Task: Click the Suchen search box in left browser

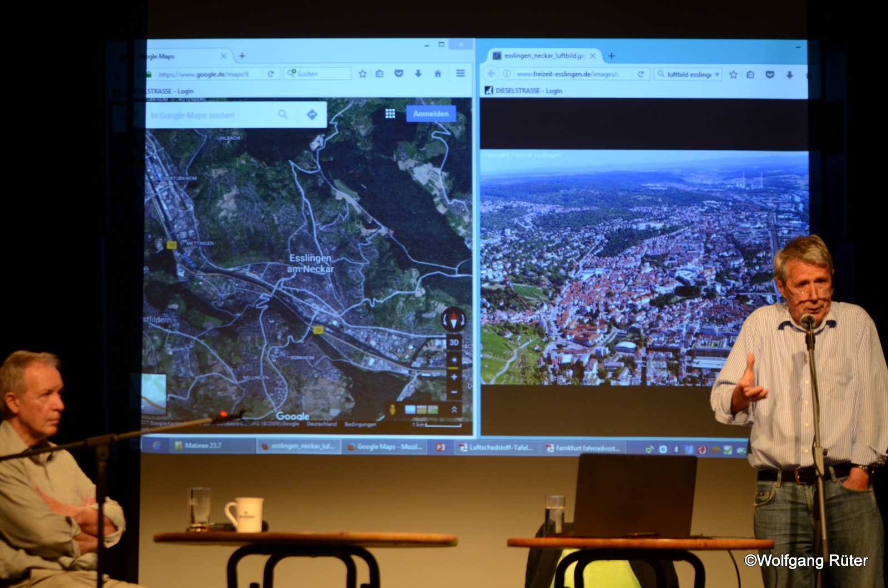Action: point(317,74)
